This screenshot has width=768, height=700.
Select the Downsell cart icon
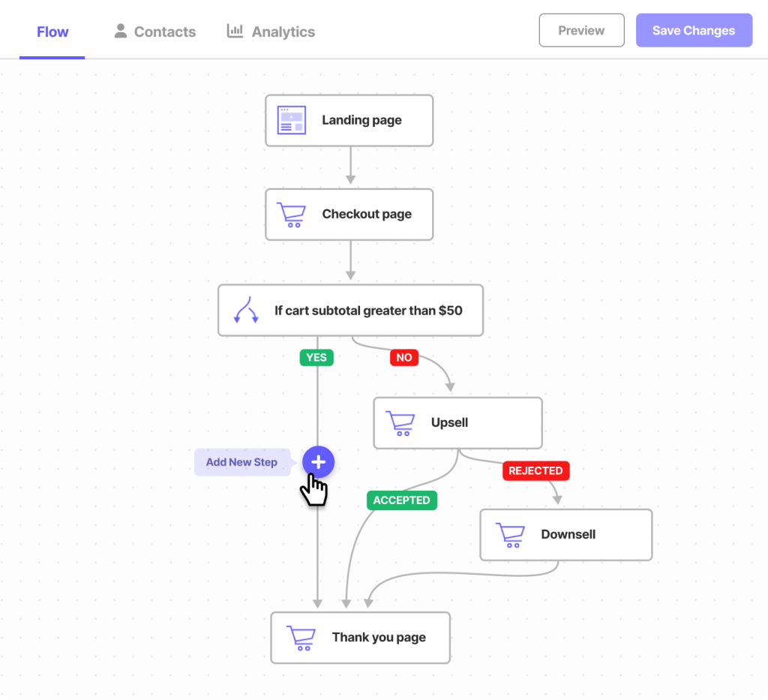(x=510, y=534)
